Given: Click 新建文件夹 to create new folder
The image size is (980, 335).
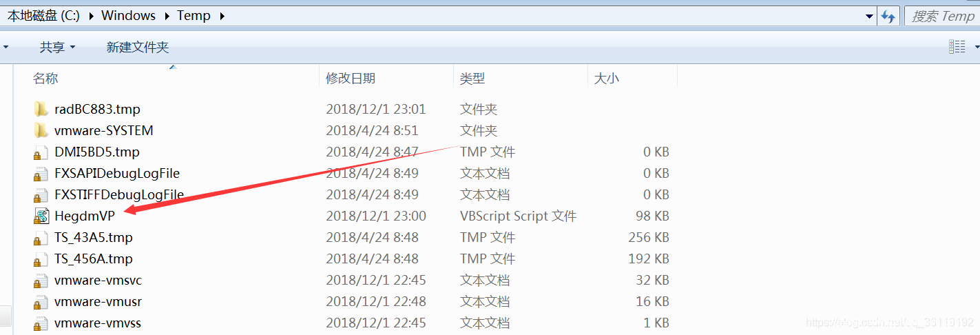Looking at the screenshot, I should point(137,47).
